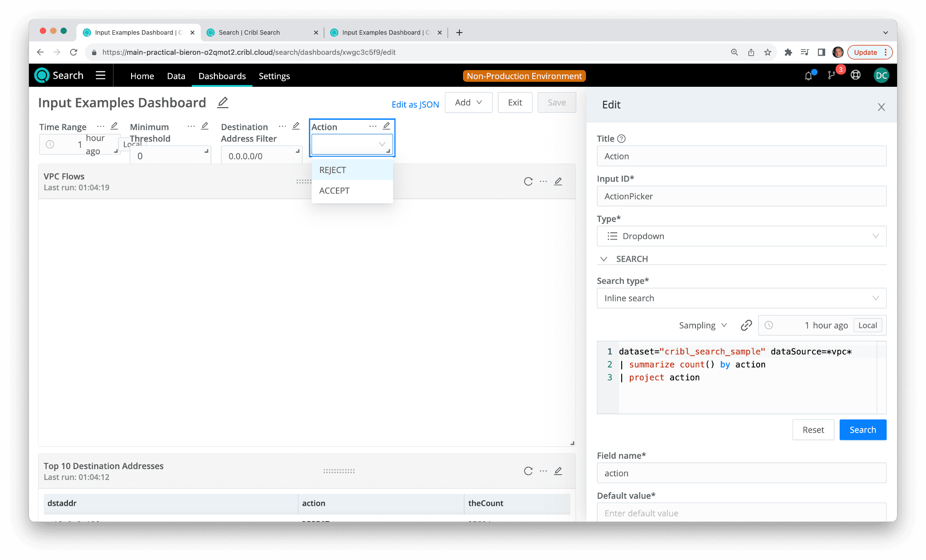Refresh the VPC Flows panel

(x=528, y=182)
